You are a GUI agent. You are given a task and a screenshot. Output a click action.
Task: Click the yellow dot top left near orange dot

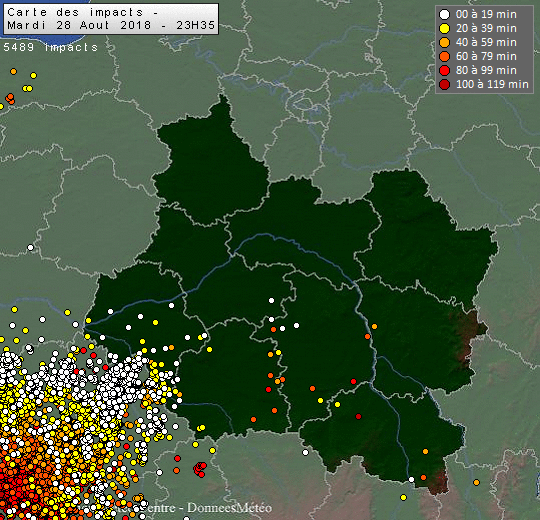pyautogui.click(x=33, y=75)
